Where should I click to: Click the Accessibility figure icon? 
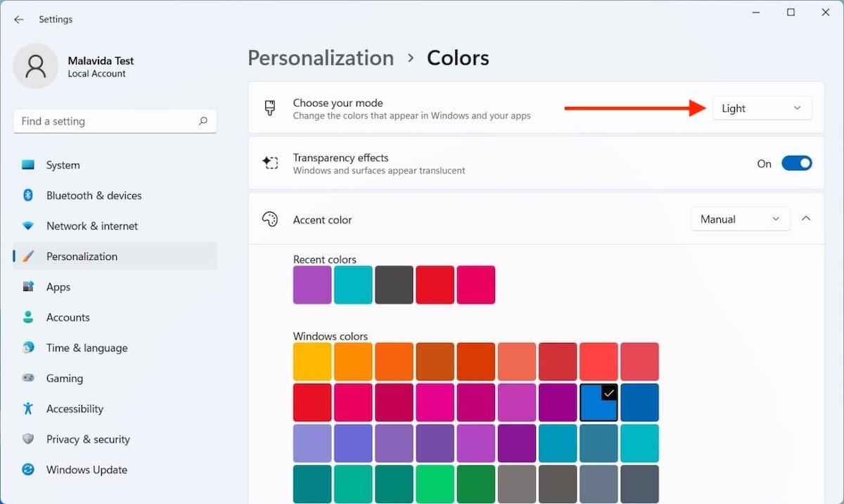28,408
